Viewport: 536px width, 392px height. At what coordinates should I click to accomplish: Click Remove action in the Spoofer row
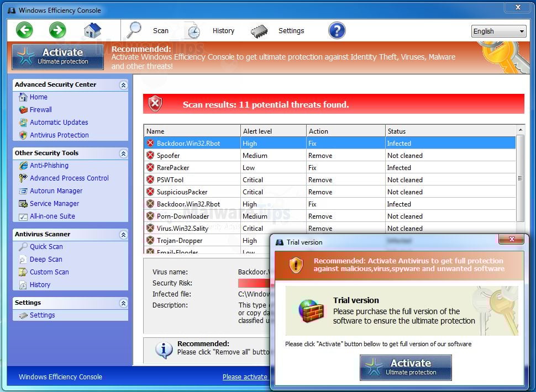(320, 155)
